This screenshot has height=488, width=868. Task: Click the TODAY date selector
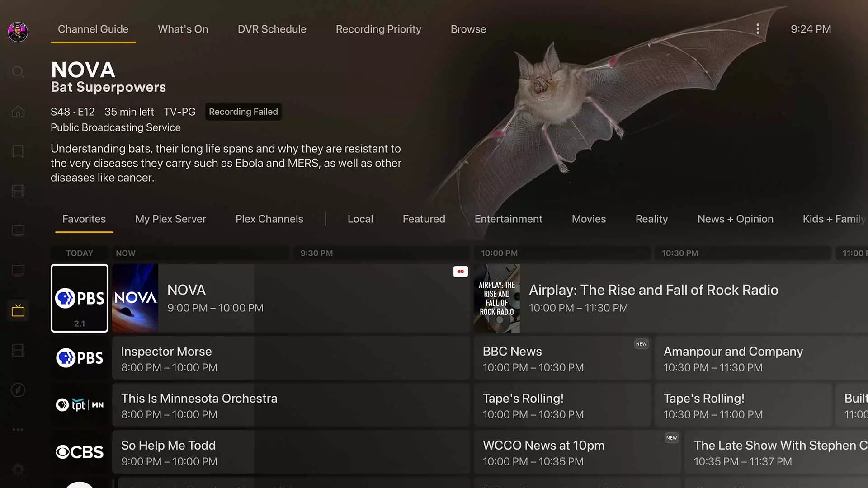coord(80,253)
